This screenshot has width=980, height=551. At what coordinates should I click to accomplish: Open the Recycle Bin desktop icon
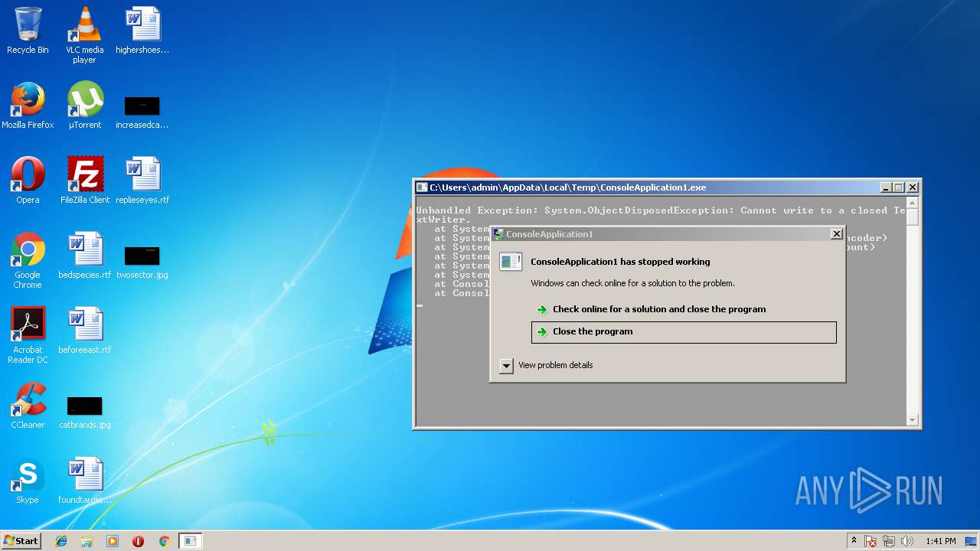[28, 31]
